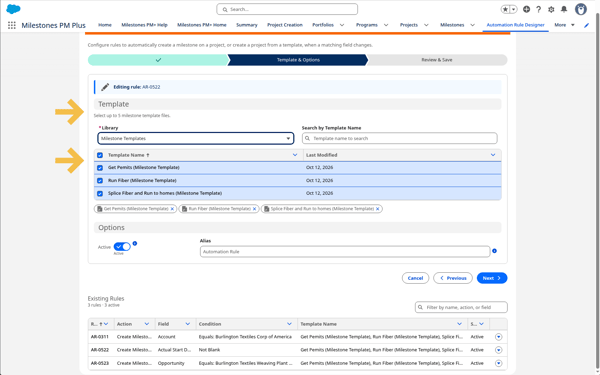Open the Condition column menu
The height and width of the screenshot is (375, 600).
click(x=289, y=324)
